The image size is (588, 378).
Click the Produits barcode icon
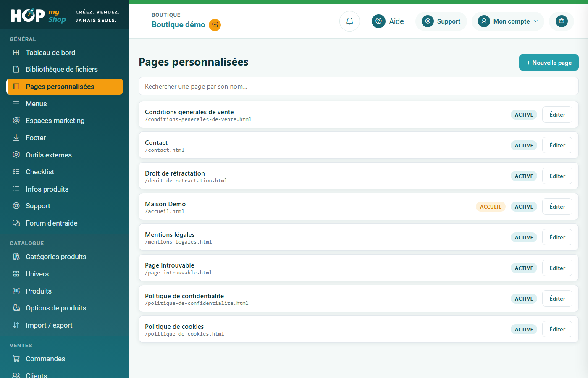(x=16, y=291)
